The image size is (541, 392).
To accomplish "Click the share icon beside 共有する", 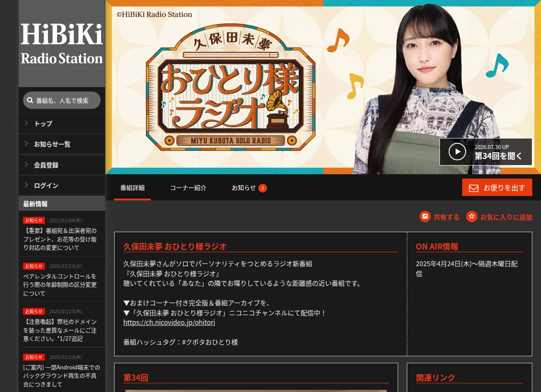I will (425, 216).
